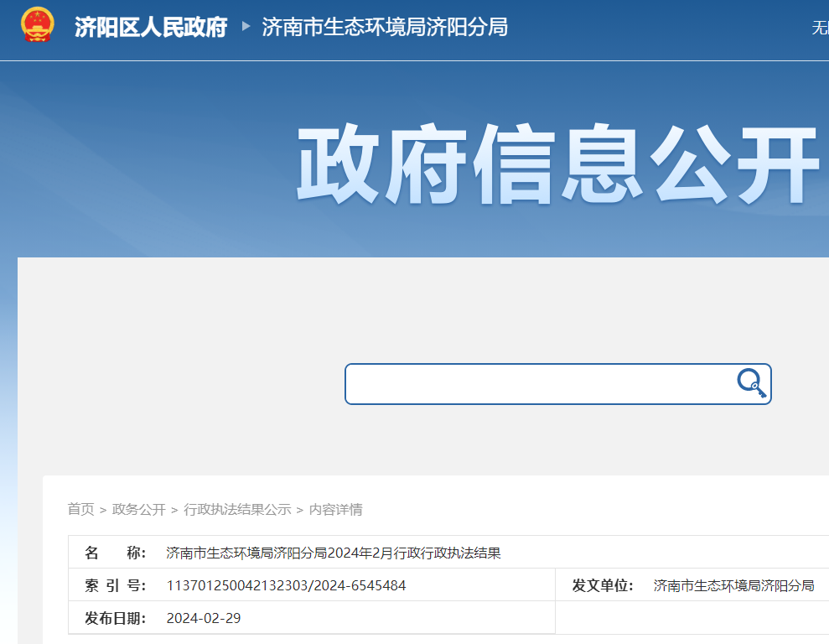Viewport: 829px width, 644px height.
Task: Click the arrow separator between header titles
Action: (x=246, y=26)
